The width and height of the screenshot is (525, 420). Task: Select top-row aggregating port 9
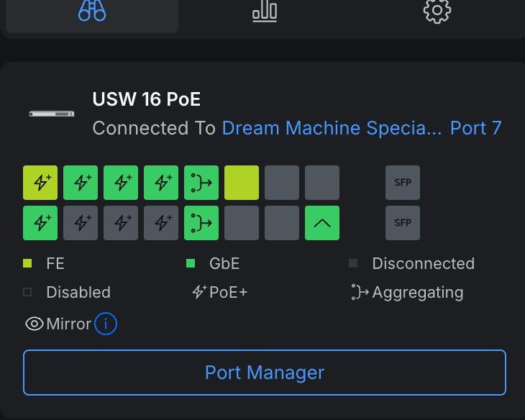201,183
